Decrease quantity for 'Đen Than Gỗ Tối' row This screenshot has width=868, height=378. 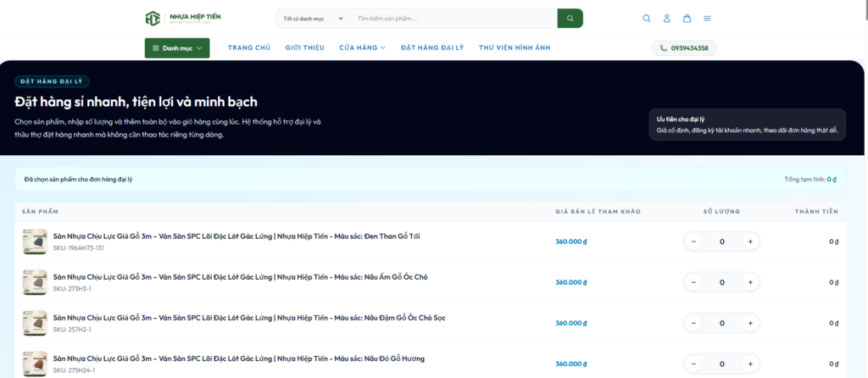[693, 242]
